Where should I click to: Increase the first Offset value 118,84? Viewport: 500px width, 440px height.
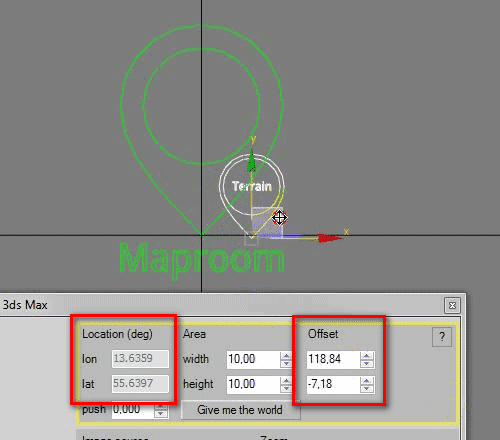click(x=367, y=356)
